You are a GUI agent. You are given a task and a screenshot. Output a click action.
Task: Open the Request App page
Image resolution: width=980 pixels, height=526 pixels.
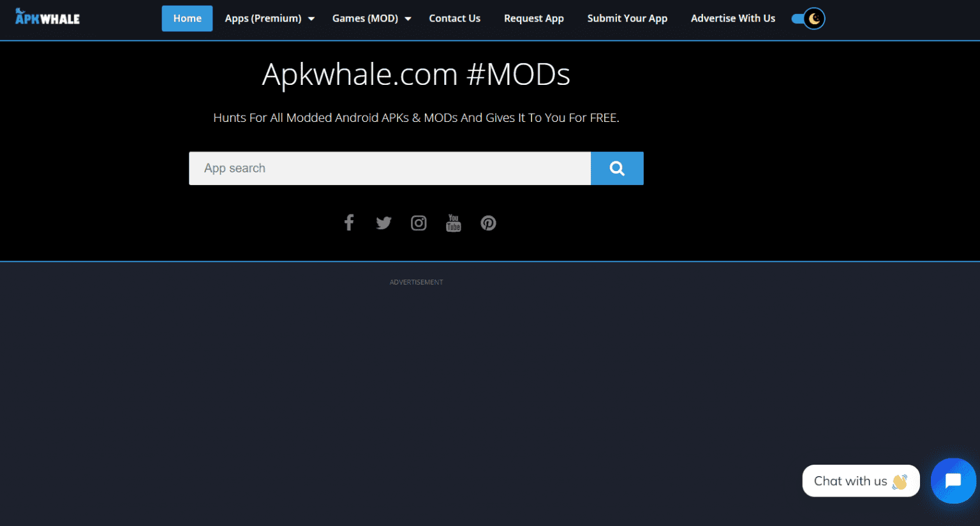(534, 19)
